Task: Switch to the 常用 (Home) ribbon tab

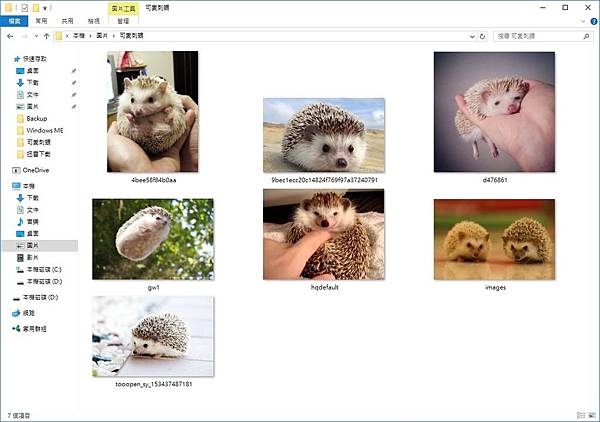Action: point(41,21)
